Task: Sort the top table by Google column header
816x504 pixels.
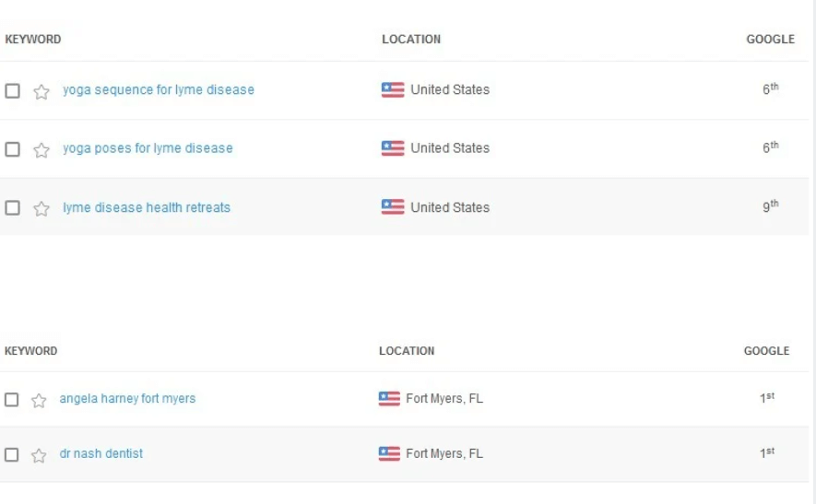Action: [770, 40]
